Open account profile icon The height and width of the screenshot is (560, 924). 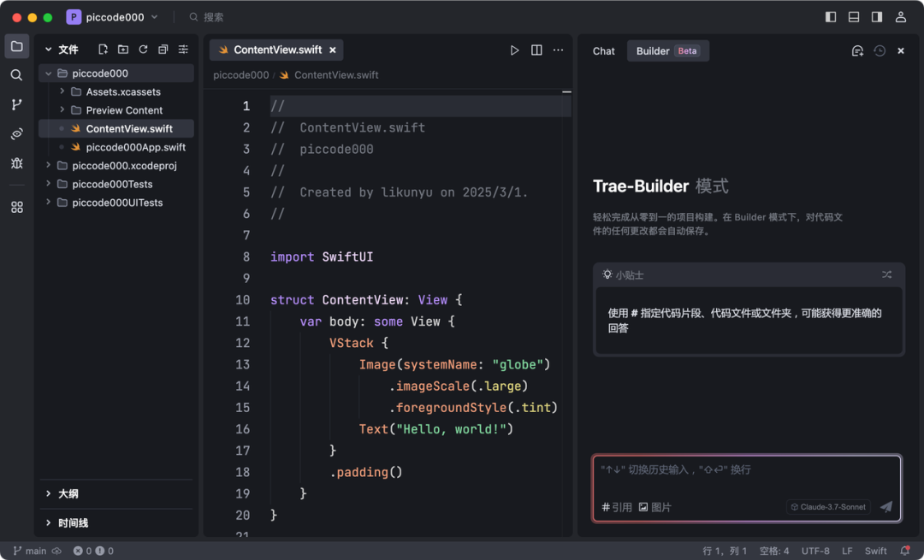point(900,17)
